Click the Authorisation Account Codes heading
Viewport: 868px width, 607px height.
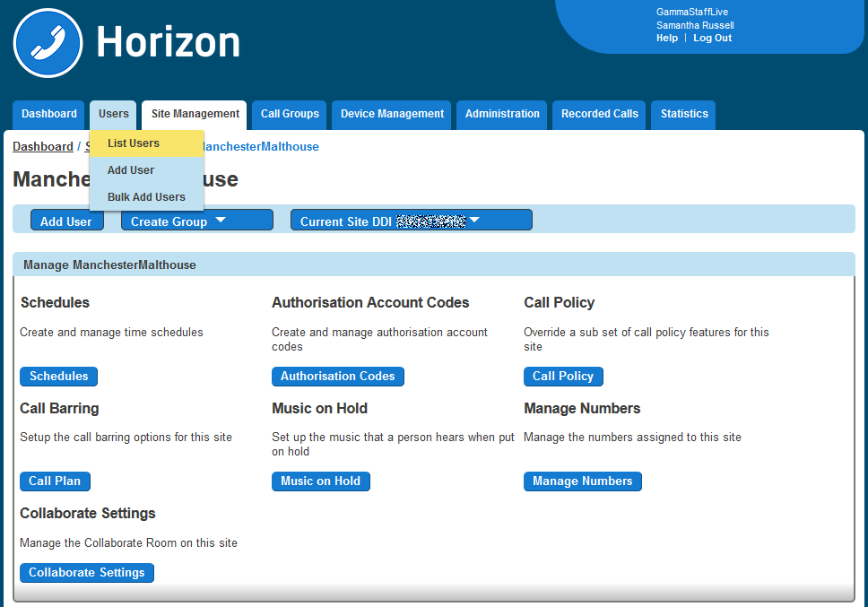pos(370,303)
